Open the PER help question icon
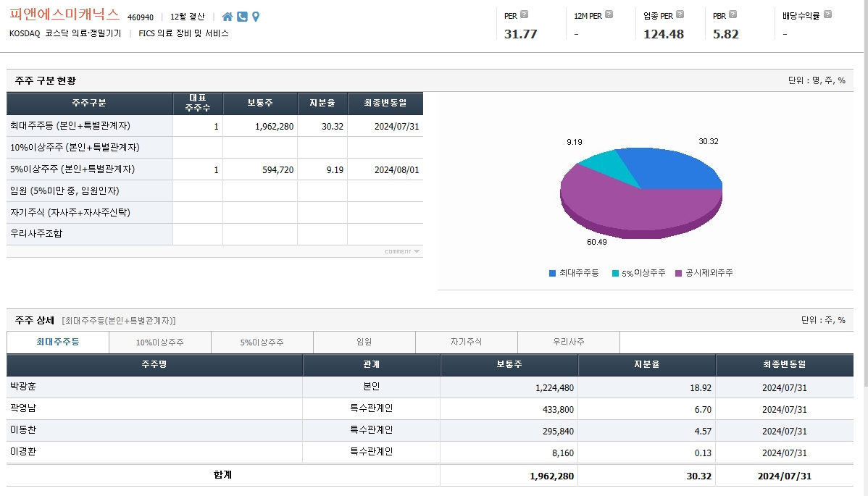The width and height of the screenshot is (868, 496). (525, 14)
